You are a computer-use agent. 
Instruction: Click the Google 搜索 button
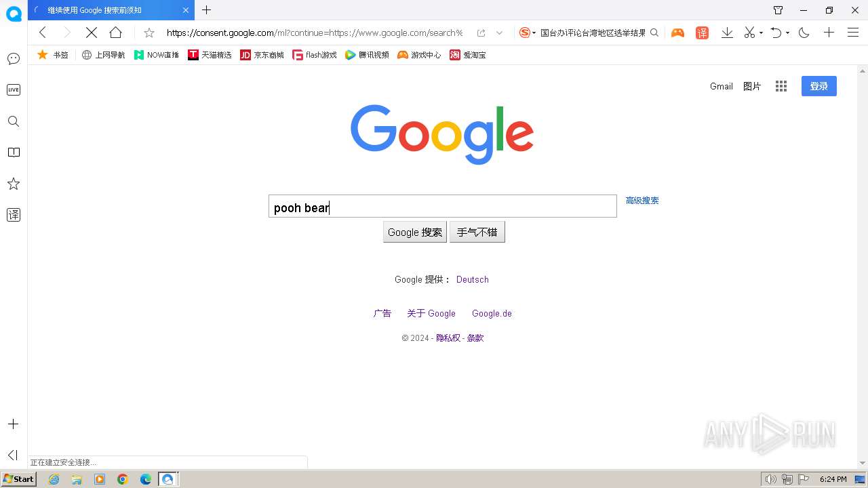pyautogui.click(x=415, y=232)
